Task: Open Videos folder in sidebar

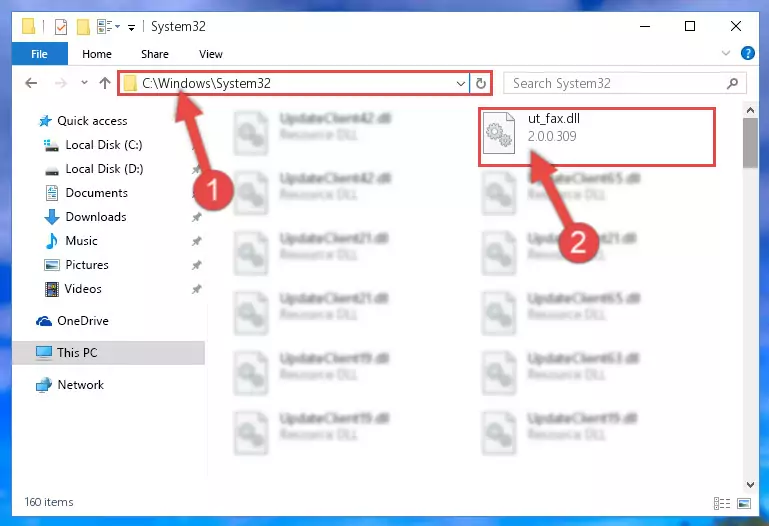Action: point(83,289)
